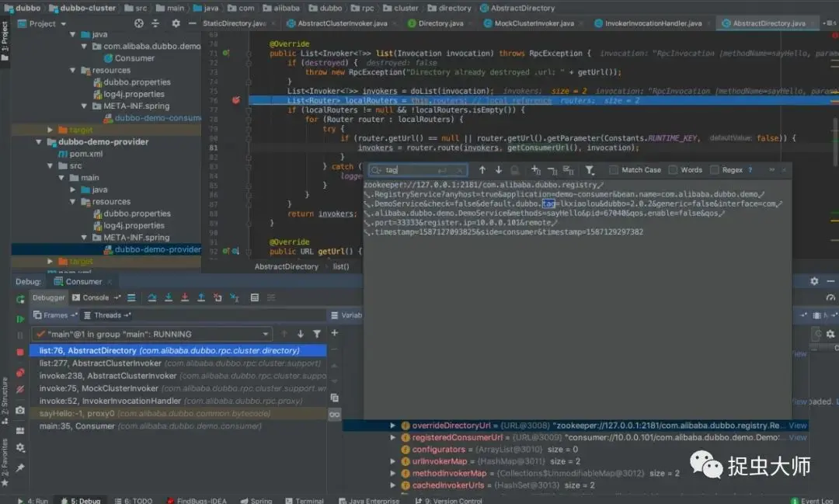The height and width of the screenshot is (504, 839).
Task: Toggle Match Case checkbox
Action: [614, 170]
